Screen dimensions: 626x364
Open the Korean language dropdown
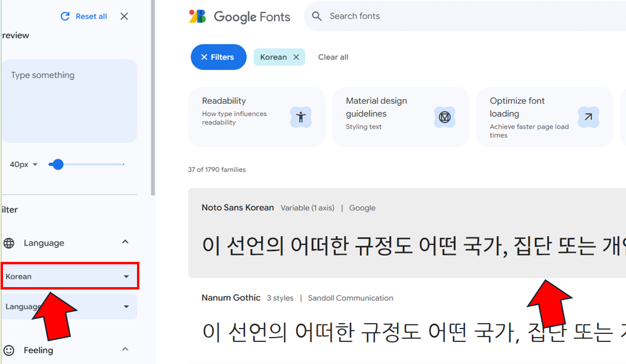tap(70, 276)
